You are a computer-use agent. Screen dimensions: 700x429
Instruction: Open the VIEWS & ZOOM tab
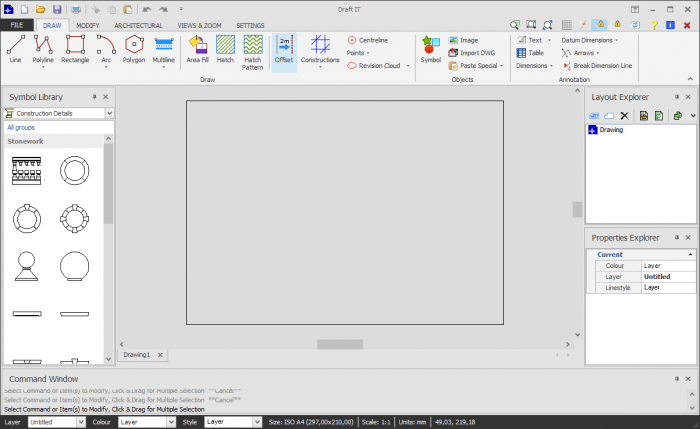pyautogui.click(x=199, y=24)
